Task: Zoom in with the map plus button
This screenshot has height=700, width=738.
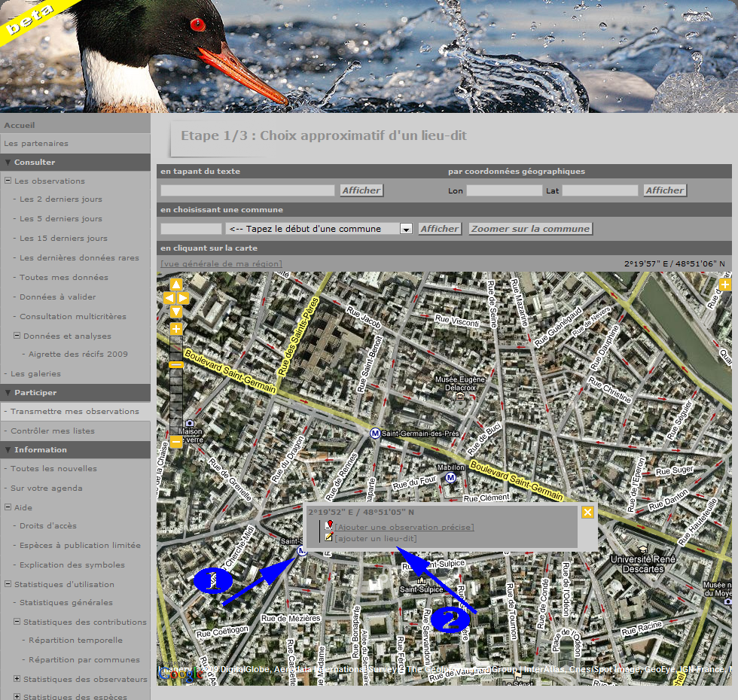Action: click(176, 329)
